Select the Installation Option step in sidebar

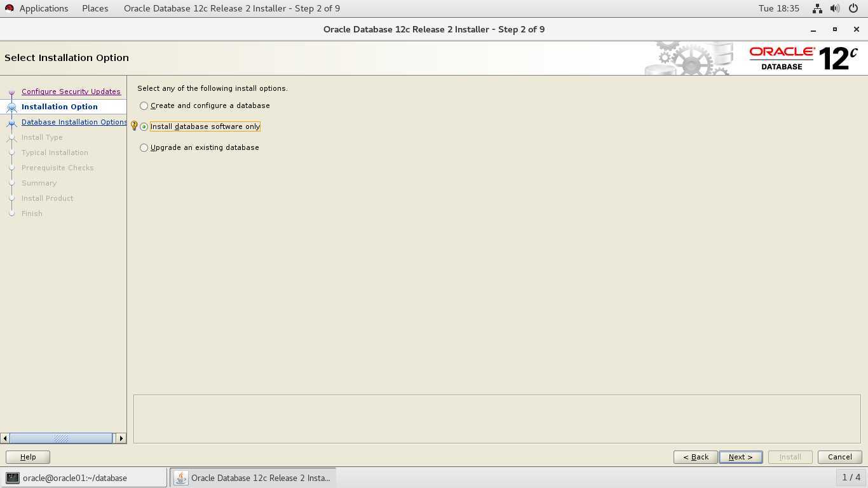point(60,107)
